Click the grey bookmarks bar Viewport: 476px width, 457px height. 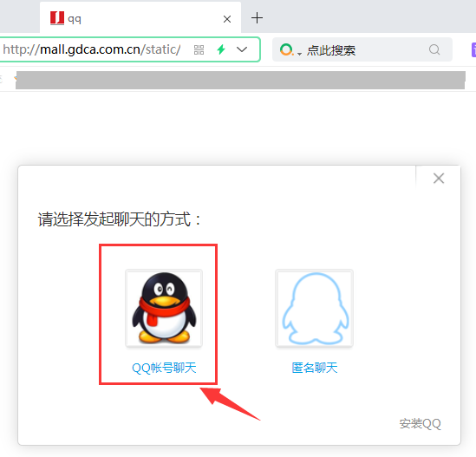(240, 80)
